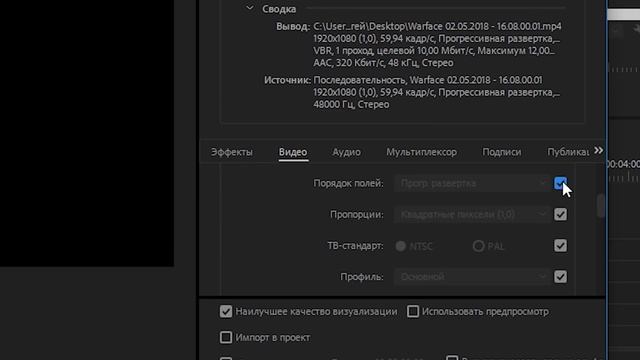Screen dimensions: 640x360
Task: Open the Пропорции dropdown
Action: [x=472, y=214]
